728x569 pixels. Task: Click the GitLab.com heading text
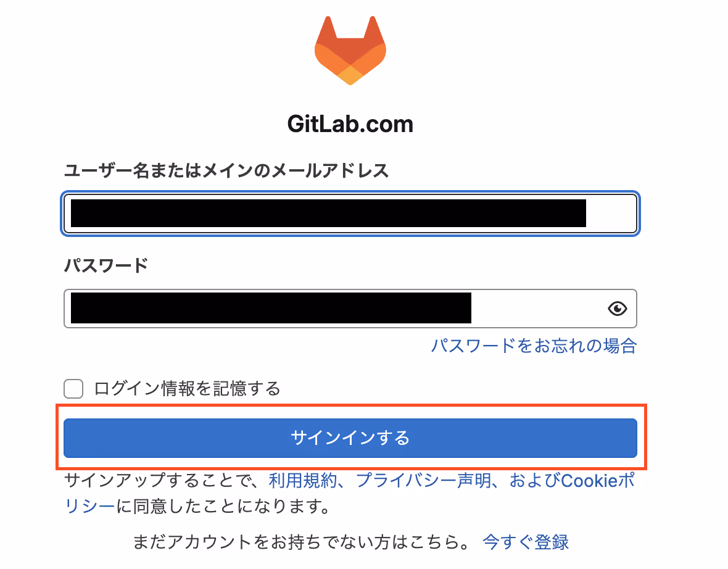click(x=350, y=124)
